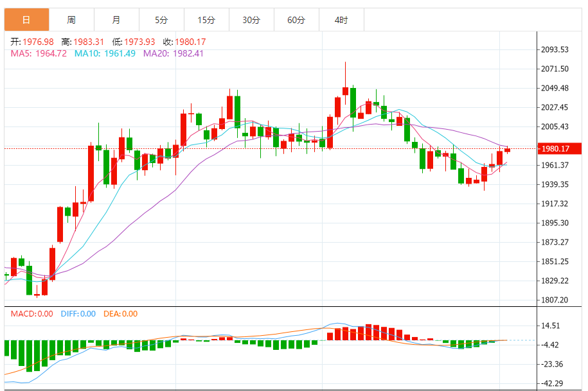
Task: Click the MA10 1961.49 legend label
Action: (105, 53)
